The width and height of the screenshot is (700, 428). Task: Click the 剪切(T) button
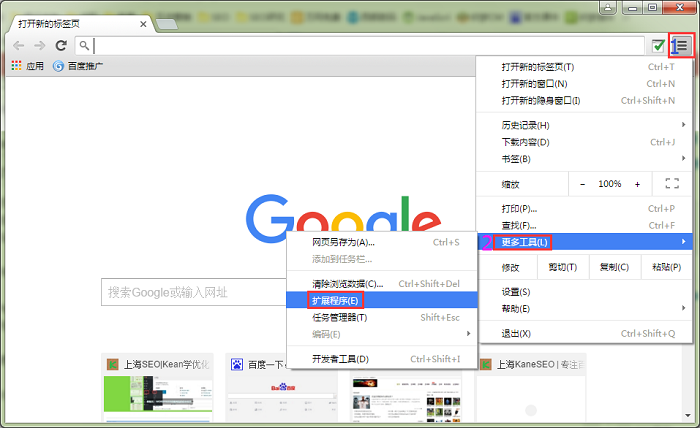tap(563, 267)
